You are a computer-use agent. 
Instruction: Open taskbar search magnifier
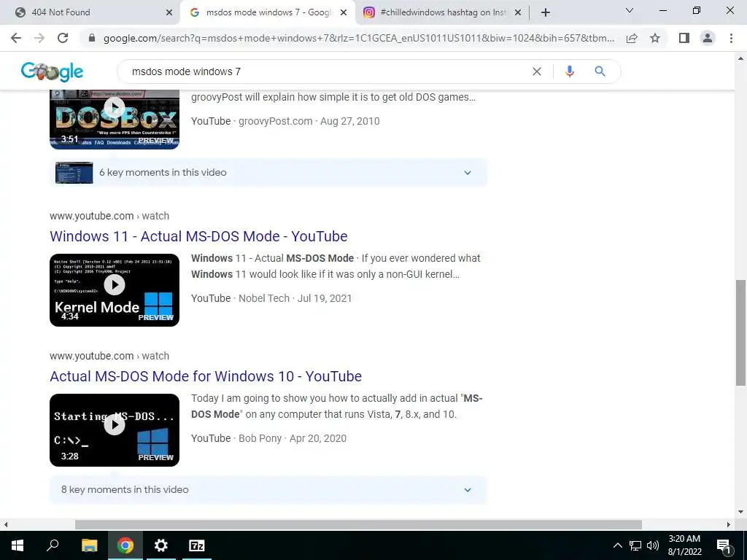tap(53, 545)
